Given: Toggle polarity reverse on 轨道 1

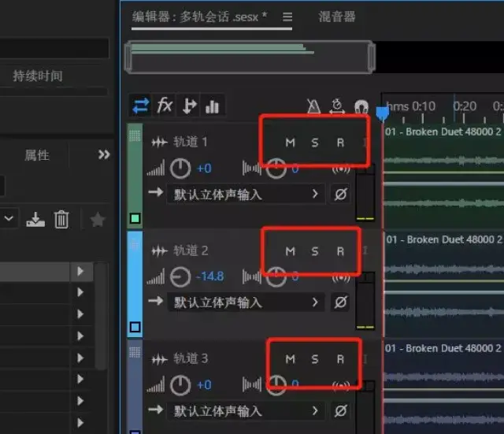Looking at the screenshot, I should click(x=341, y=195).
